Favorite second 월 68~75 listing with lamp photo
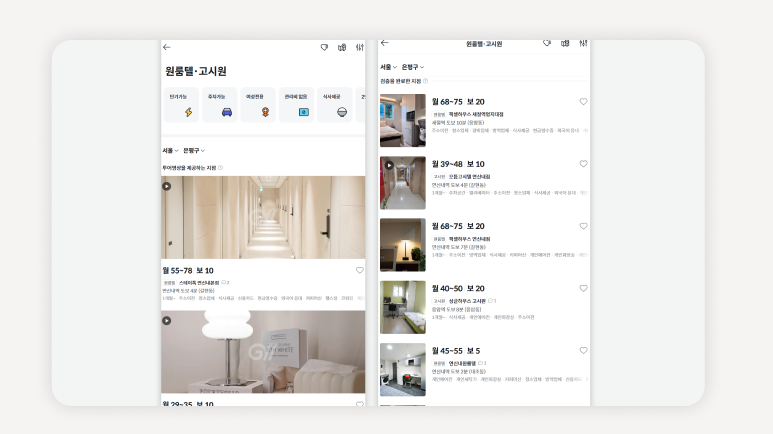Image resolution: width=773 pixels, height=434 pixels. point(583,226)
